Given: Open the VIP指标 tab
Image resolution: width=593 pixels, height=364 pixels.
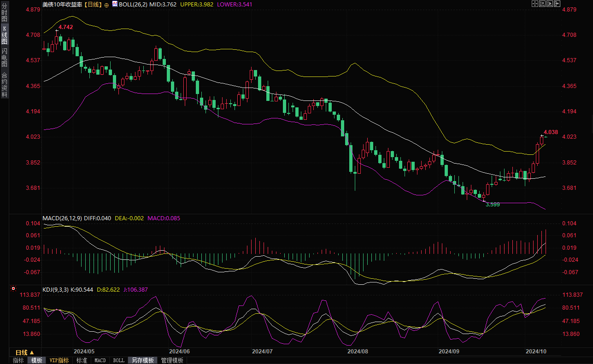Looking at the screenshot, I should [x=59, y=360].
